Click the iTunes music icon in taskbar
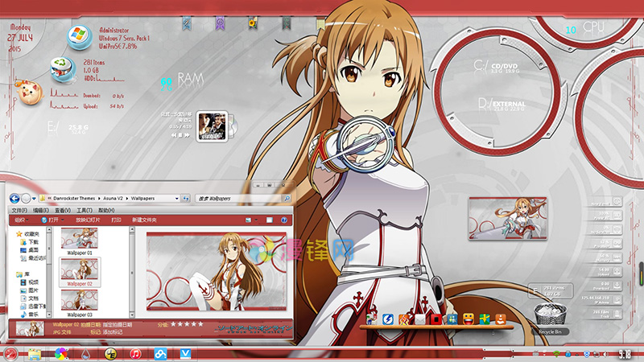 point(136,354)
